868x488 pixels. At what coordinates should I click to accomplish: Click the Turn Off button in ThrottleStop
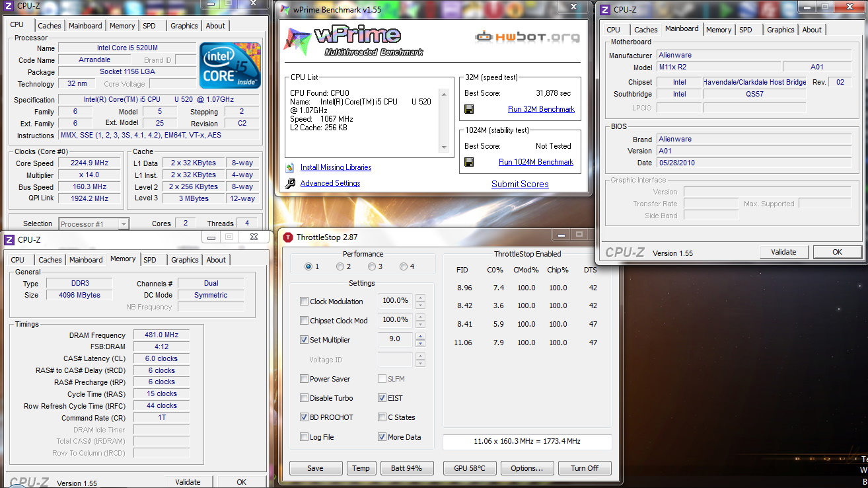pos(584,468)
